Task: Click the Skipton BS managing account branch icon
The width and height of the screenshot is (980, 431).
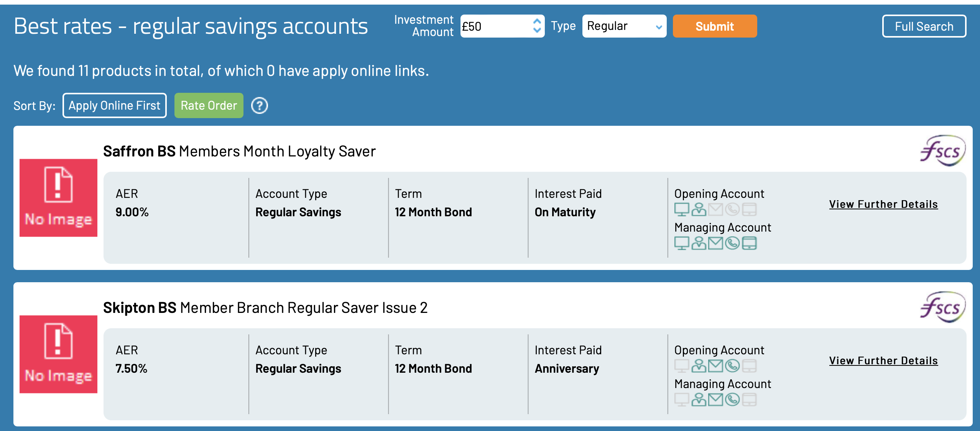Action: point(699,400)
